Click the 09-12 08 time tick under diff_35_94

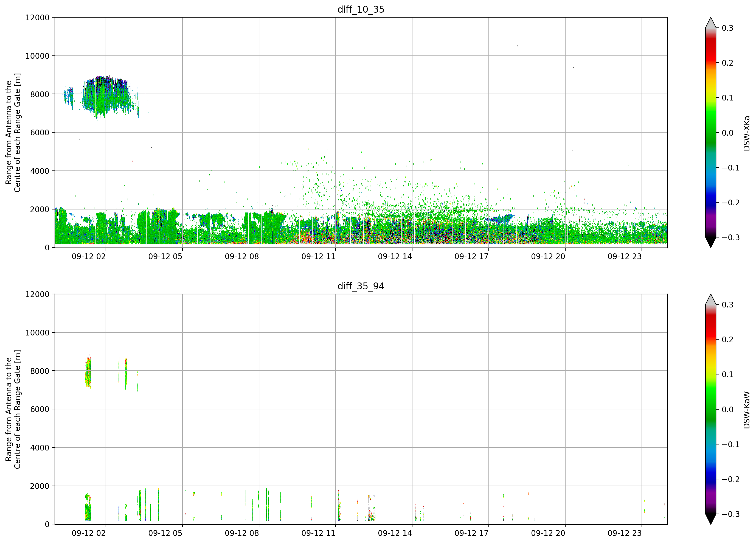[242, 533]
